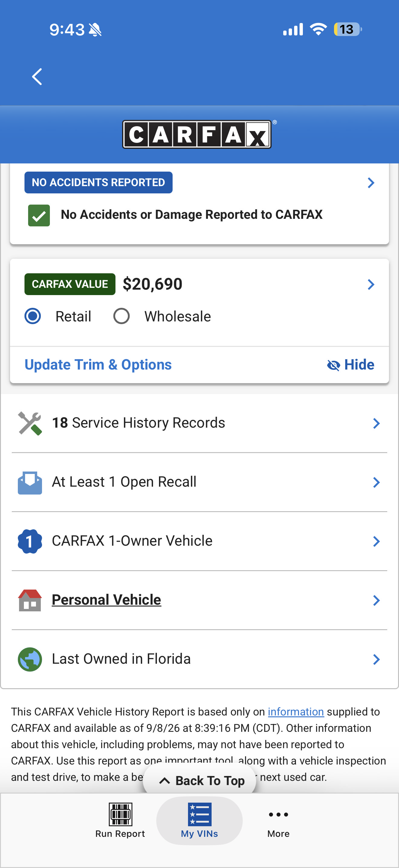The height and width of the screenshot is (868, 399).
Task: Open the Run Report tab label
Action: pos(120,833)
